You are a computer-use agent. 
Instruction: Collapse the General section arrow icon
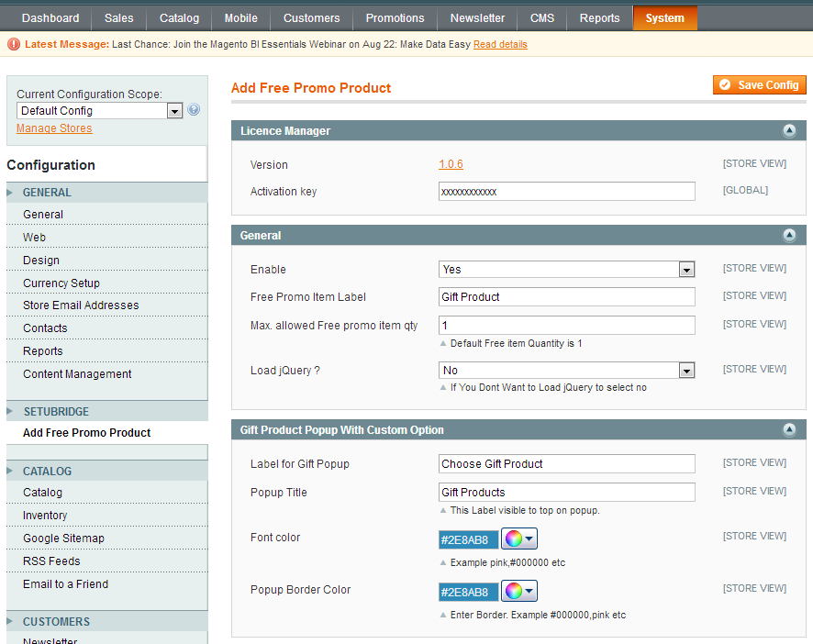pos(789,236)
